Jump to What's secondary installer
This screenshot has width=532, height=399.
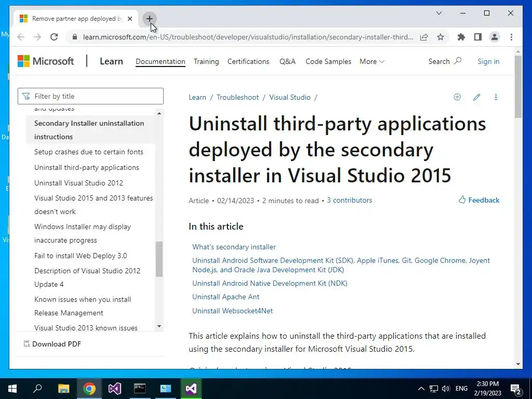[234, 247]
